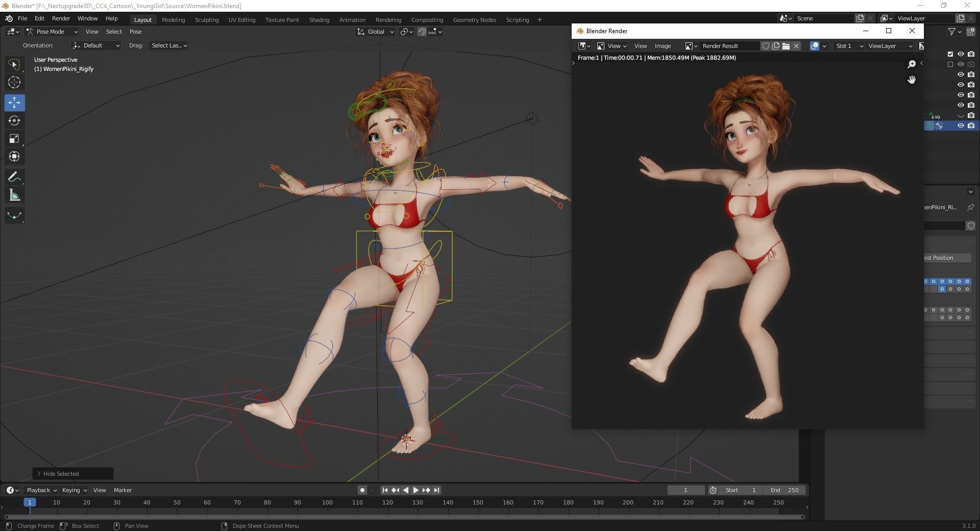Image resolution: width=980 pixels, height=531 pixels.
Task: Open the File menu
Action: [x=22, y=18]
